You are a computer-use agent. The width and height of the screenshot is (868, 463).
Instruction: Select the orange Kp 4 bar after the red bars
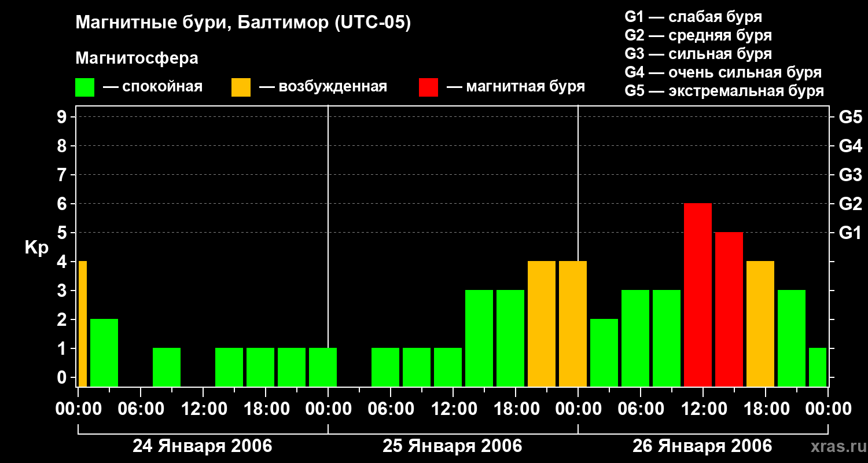pos(760,324)
